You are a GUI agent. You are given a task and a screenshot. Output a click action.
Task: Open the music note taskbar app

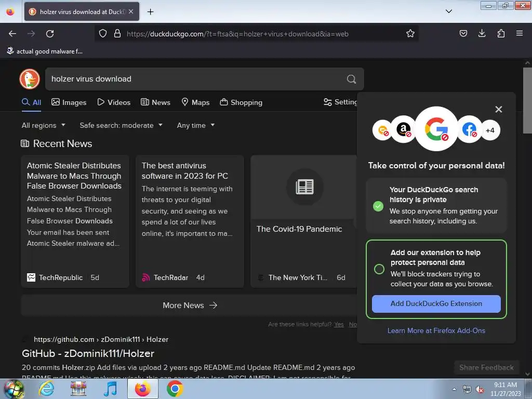pos(110,389)
